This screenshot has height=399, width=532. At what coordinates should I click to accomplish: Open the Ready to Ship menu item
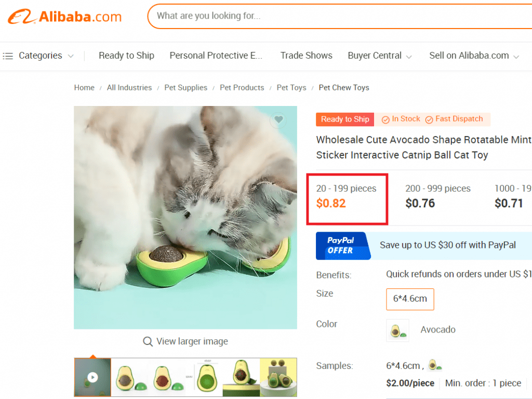126,56
